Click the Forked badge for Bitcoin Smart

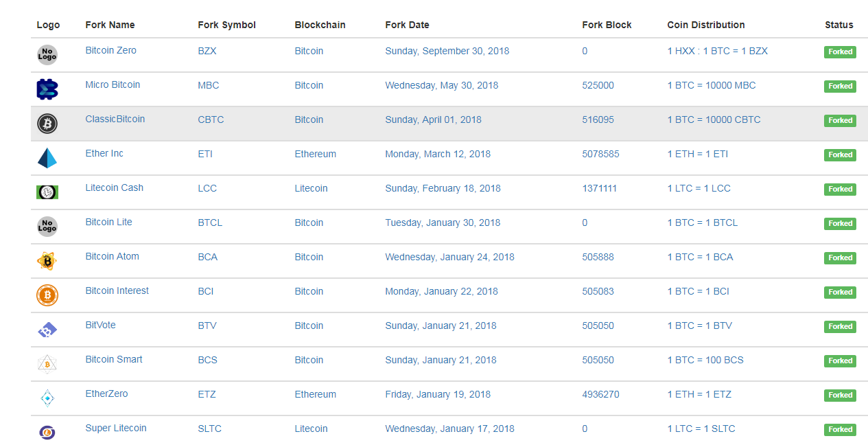tap(840, 361)
